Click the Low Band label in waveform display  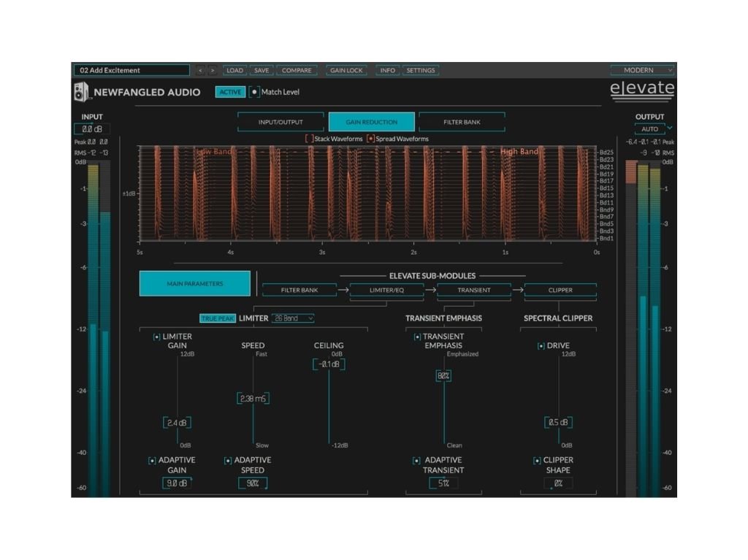pos(214,151)
